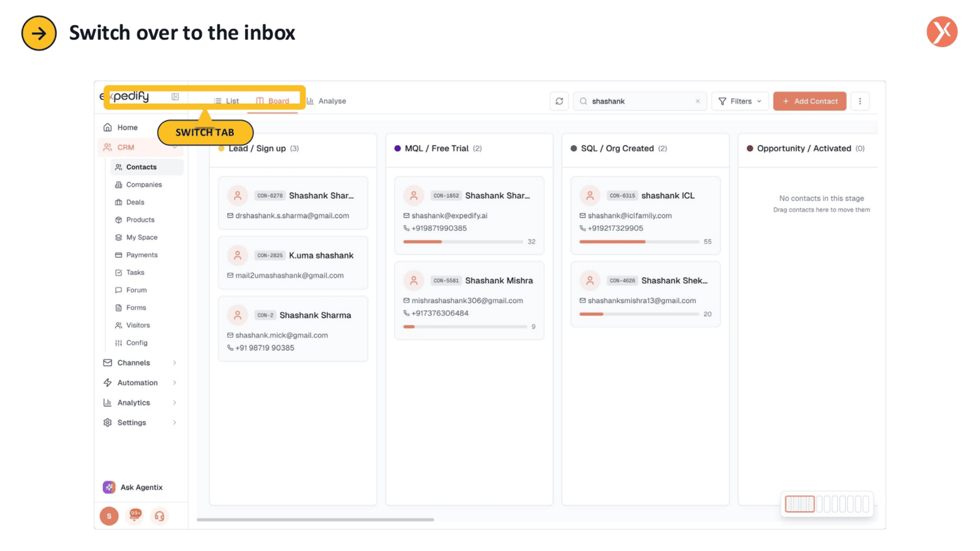
Task: Click the board minimap navigator
Action: [827, 504]
